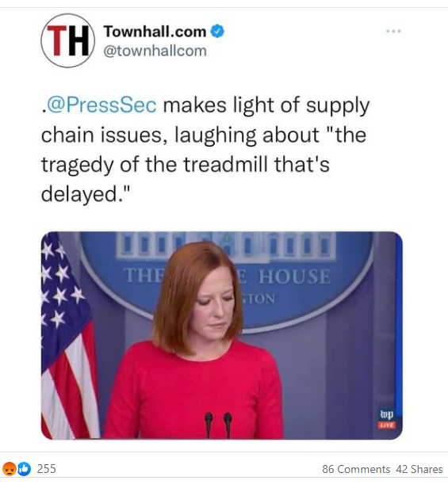Click the red LIVE badge on video

pos(387,425)
